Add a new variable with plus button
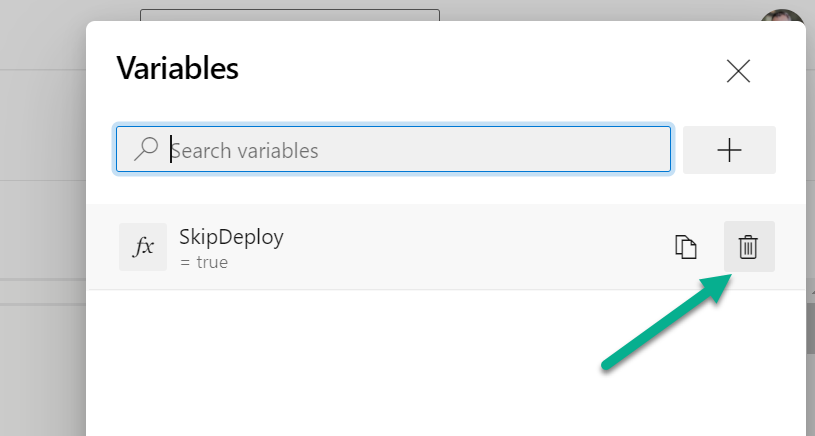The height and width of the screenshot is (436, 815). (x=729, y=150)
